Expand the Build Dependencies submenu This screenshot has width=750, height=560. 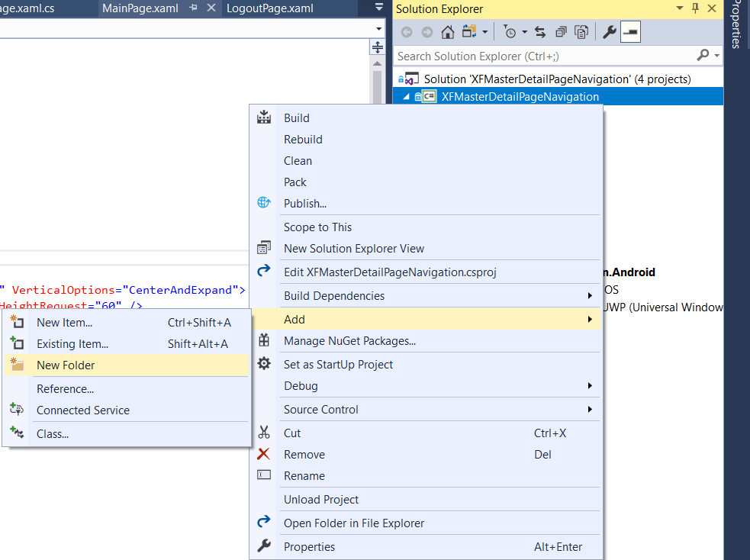click(x=591, y=296)
